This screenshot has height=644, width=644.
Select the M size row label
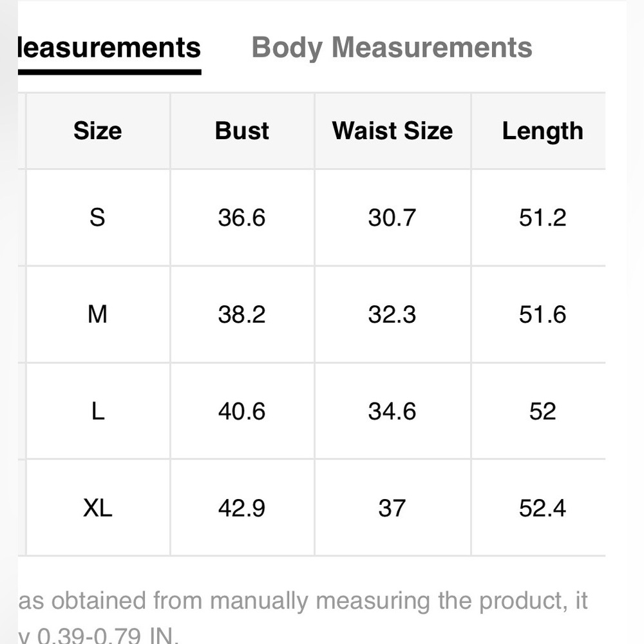tap(97, 314)
